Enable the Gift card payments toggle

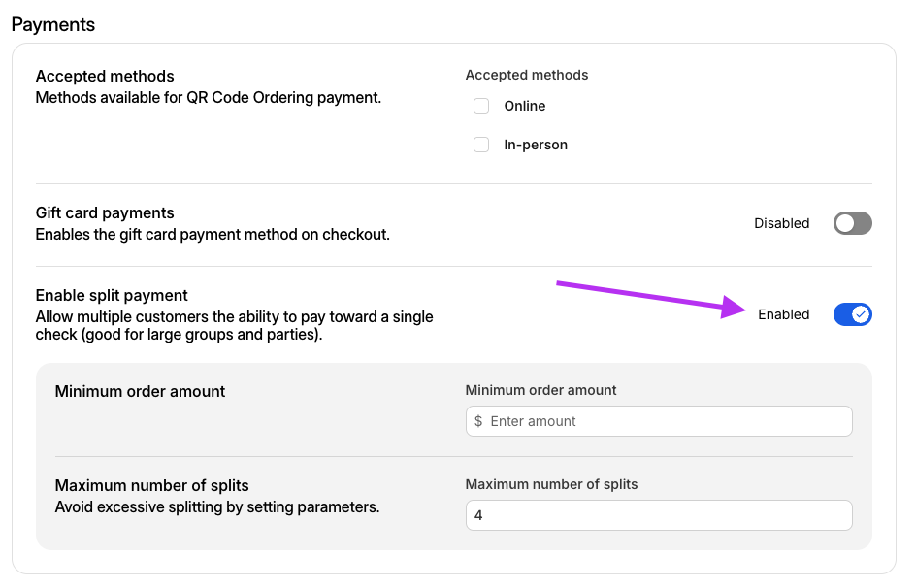point(852,223)
